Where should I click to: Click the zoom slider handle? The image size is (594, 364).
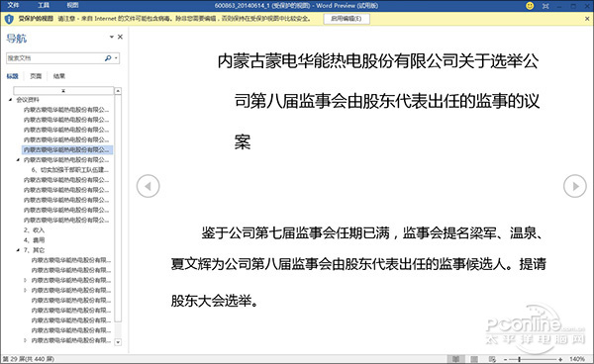pos(520,359)
